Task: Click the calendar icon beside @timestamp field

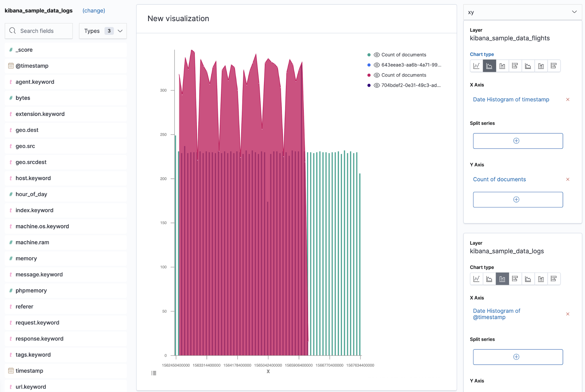Action: [11, 66]
